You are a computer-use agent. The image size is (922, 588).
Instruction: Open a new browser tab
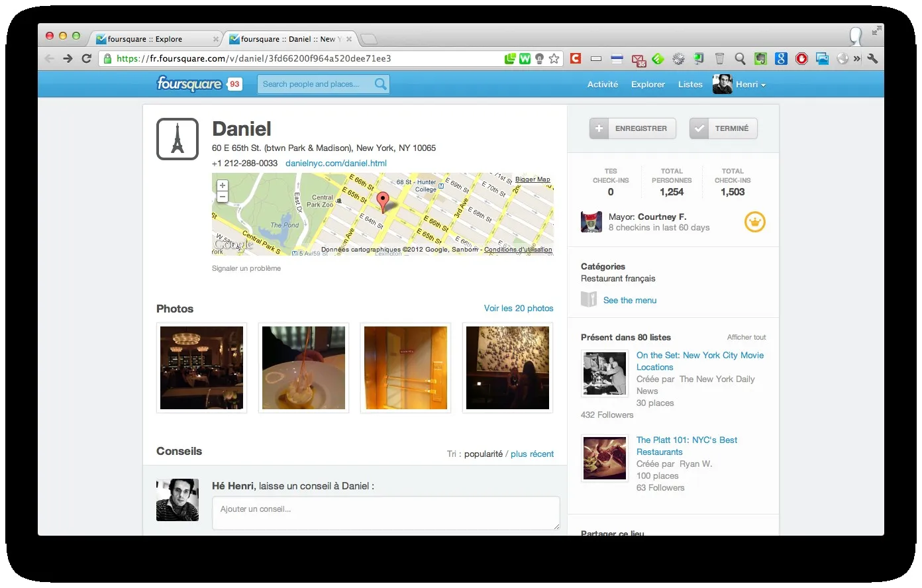pyautogui.click(x=368, y=39)
